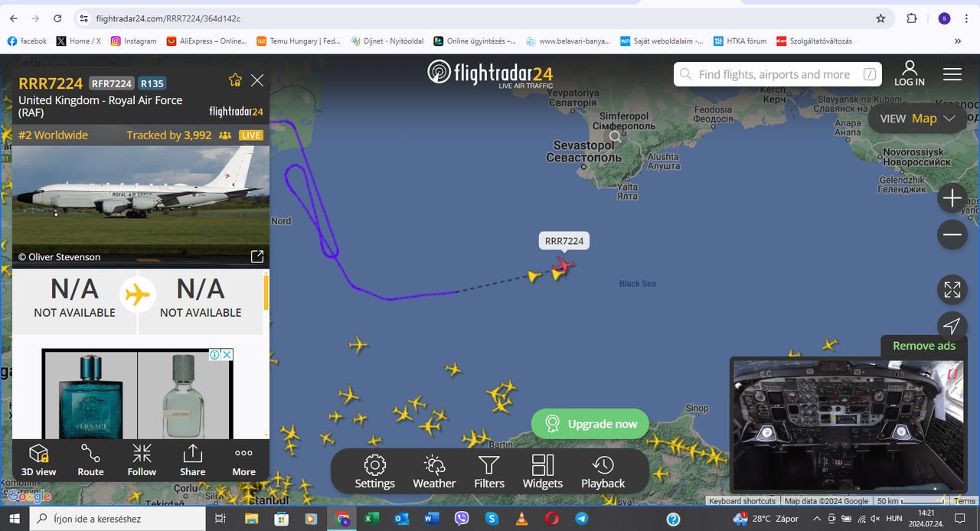Viewport: 980px width, 531px height.
Task: Expand the VIEW Map dropdown
Action: pyautogui.click(x=917, y=119)
